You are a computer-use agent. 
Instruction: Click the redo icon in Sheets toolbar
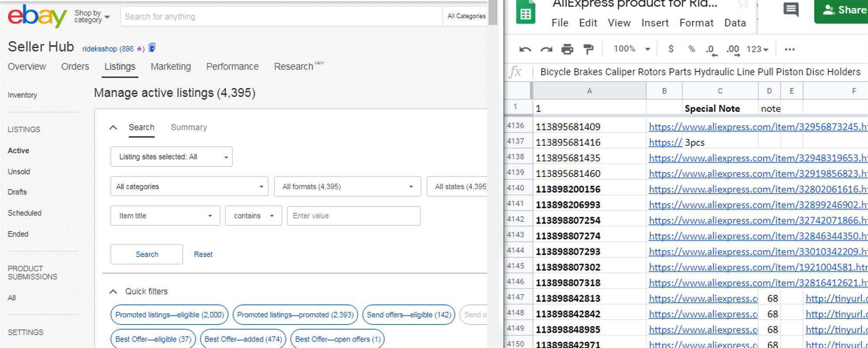click(546, 49)
